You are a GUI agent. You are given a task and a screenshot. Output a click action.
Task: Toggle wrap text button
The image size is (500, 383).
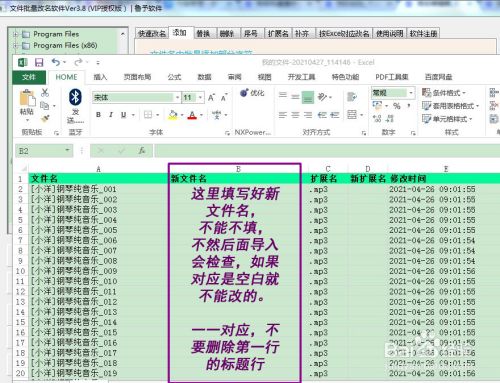352,97
